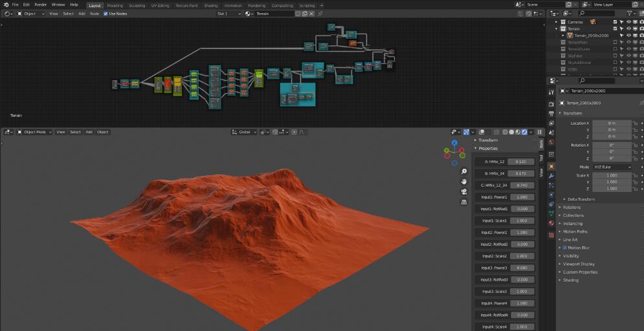The image size is (644, 331).
Task: Open Scene properties tab icon
Action: (x=551, y=133)
